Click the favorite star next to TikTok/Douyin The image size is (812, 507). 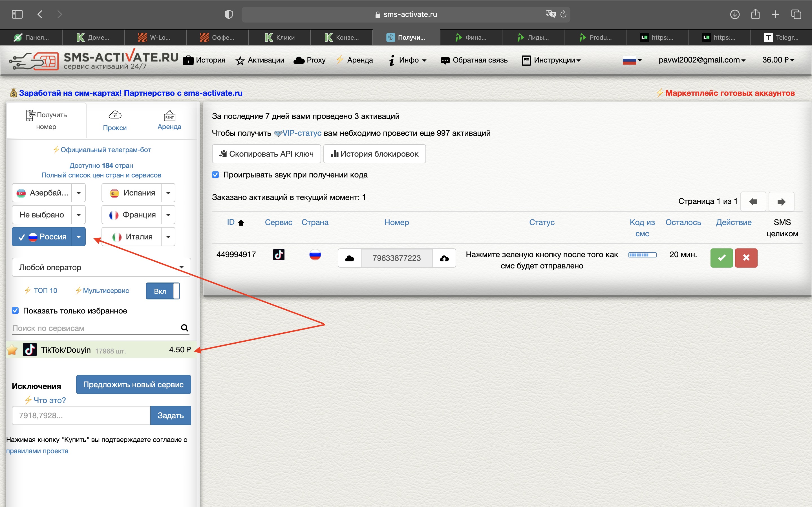coord(12,350)
